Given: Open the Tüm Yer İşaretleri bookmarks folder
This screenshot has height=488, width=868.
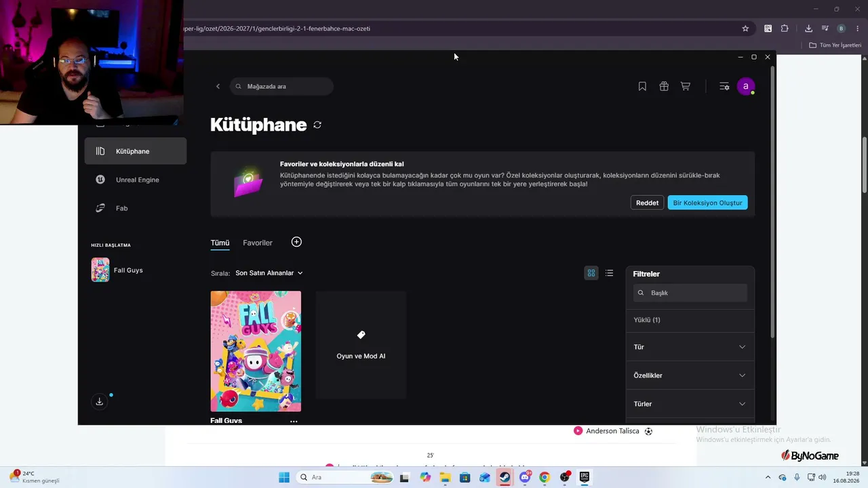Looking at the screenshot, I should tap(835, 45).
